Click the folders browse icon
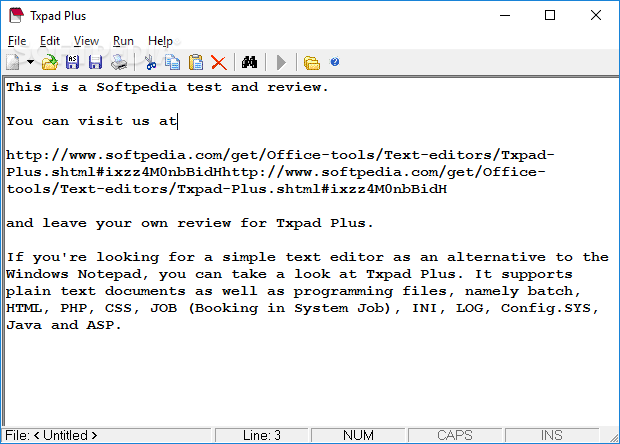The height and width of the screenshot is (444, 620). pos(312,62)
